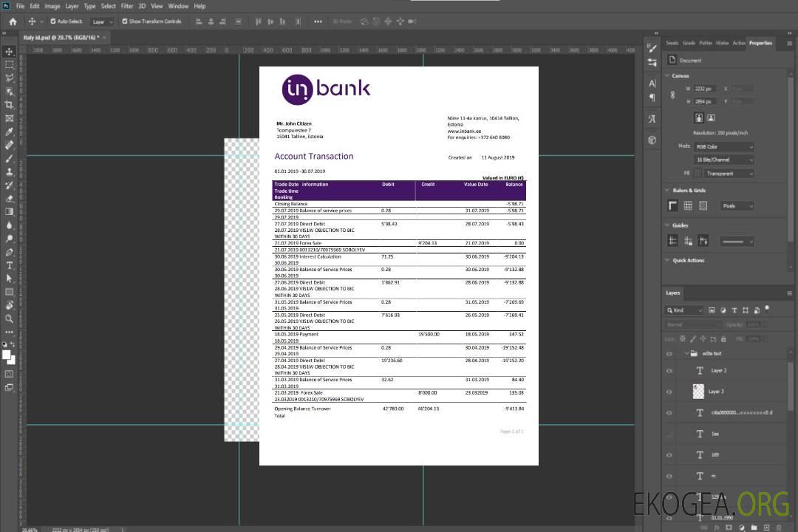The width and height of the screenshot is (798, 532).
Task: Open the Image menu
Action: pyautogui.click(x=52, y=6)
